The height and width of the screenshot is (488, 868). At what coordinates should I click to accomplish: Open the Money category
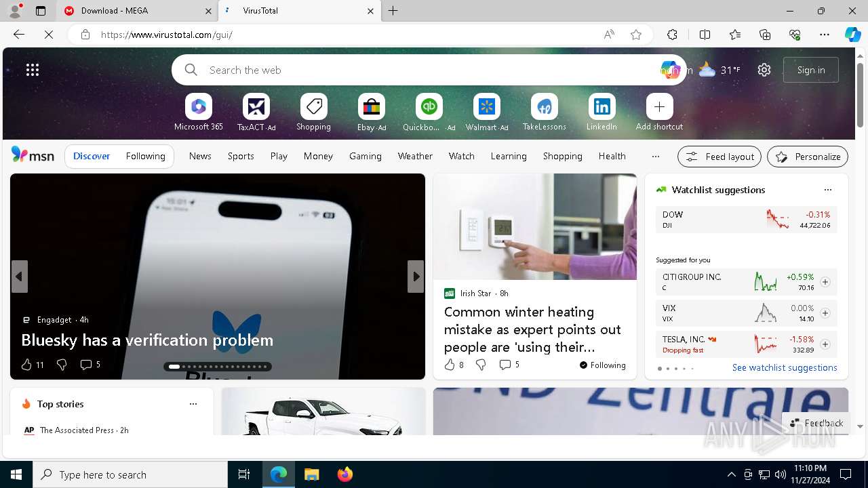click(318, 156)
